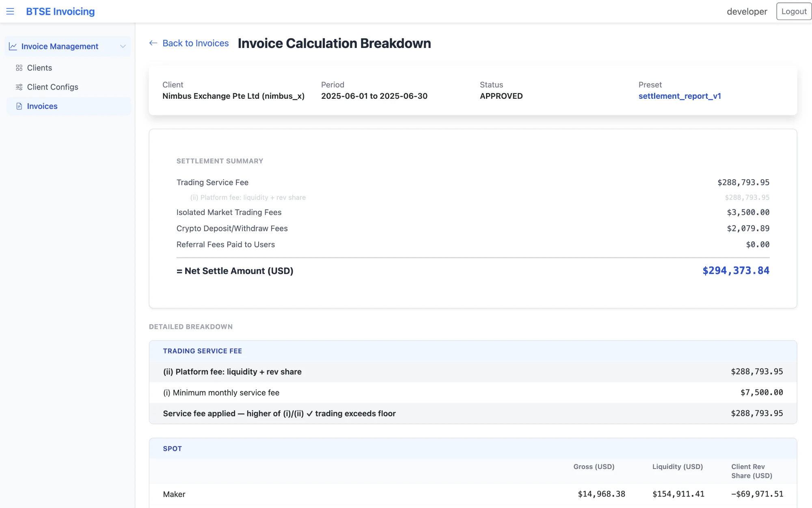Click the SPOT section header
The height and width of the screenshot is (508, 812).
tap(473, 449)
